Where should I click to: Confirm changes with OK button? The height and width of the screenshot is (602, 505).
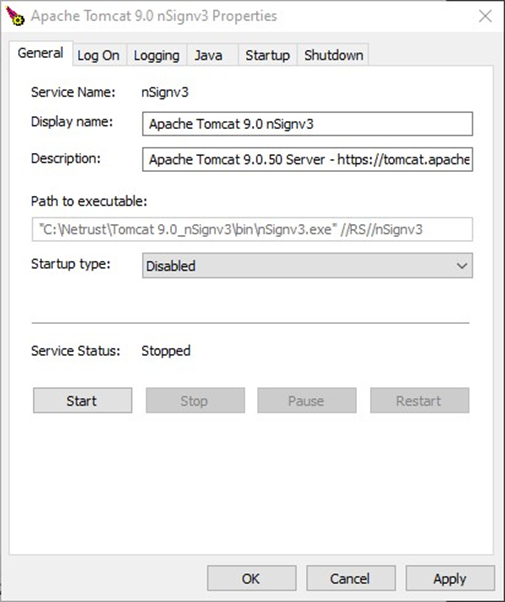point(252,578)
